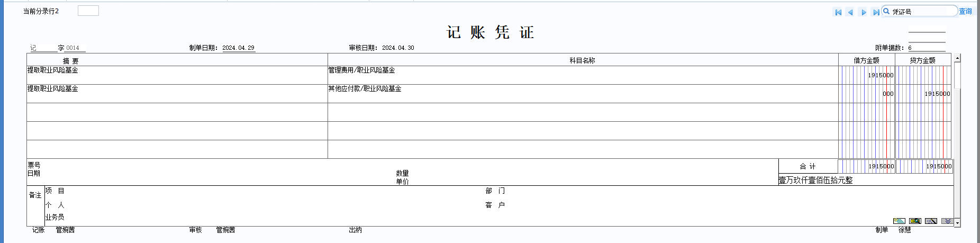The image size is (980, 243).
Task: Click the striped list icon at bottom right
Action: [x=899, y=221]
